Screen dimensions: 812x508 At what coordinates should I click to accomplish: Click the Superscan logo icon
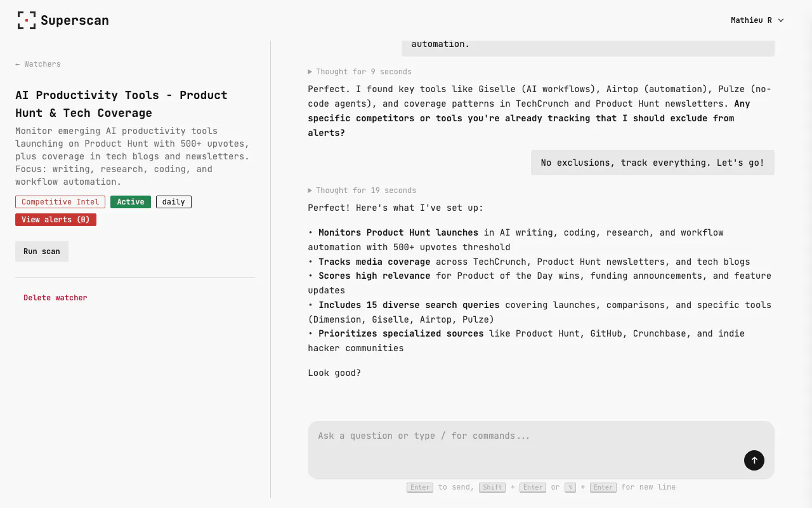pos(26,20)
